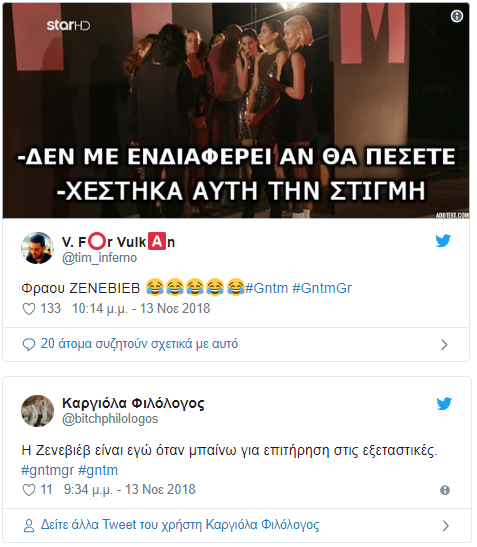Like the tweet with 11 hearts
This screenshot has height=547, width=477.
coord(29,490)
